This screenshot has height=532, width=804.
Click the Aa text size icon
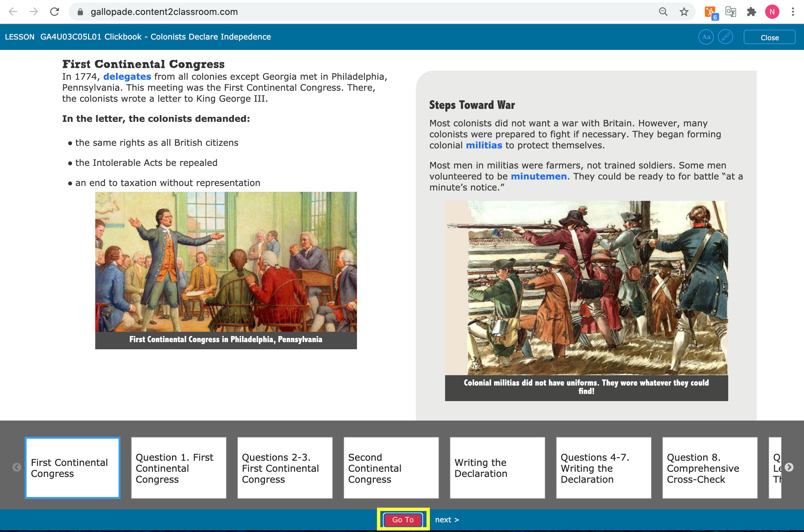706,37
